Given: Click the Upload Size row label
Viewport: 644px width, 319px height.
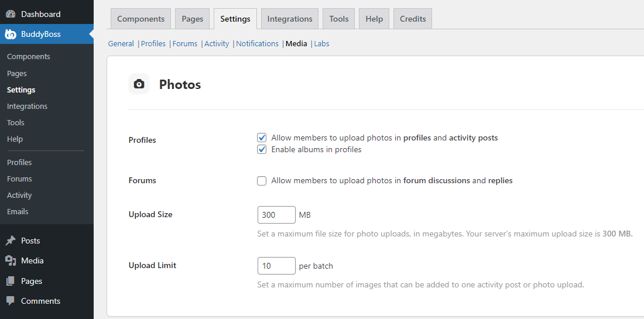Looking at the screenshot, I should [150, 214].
